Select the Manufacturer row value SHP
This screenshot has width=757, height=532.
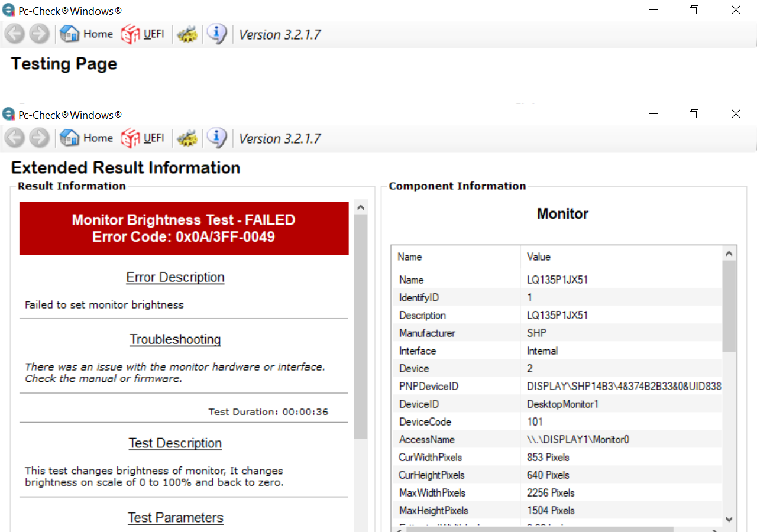(x=536, y=333)
